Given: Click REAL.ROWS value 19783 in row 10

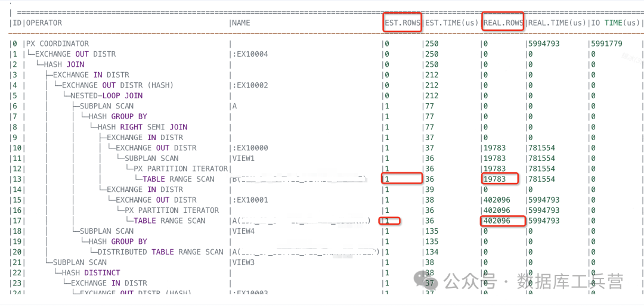Looking at the screenshot, I should click(x=495, y=148).
